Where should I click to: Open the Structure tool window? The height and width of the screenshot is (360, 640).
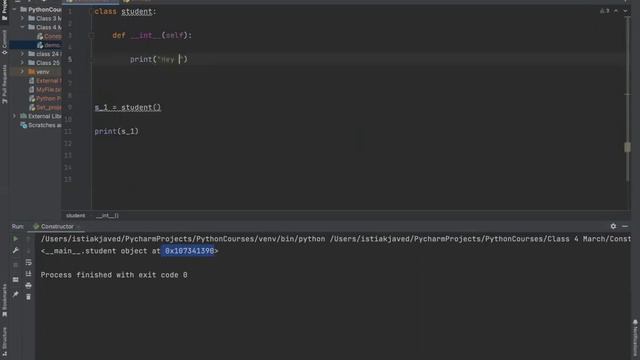(x=4, y=341)
